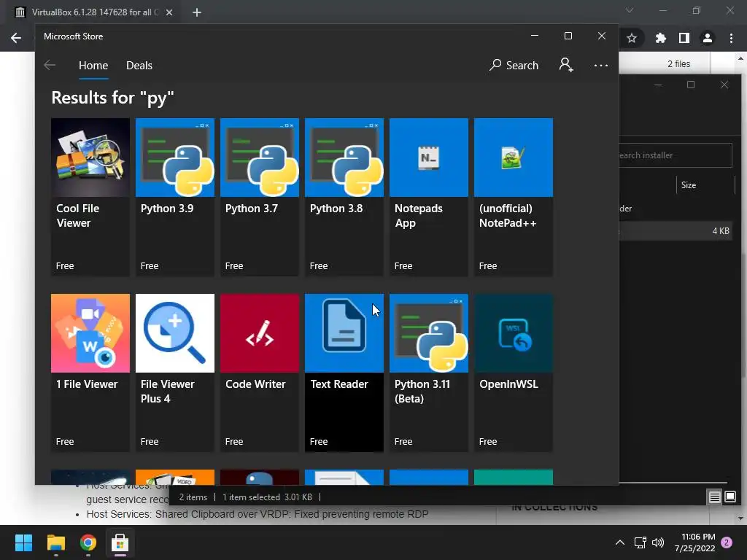Switch File Explorer to large icons view
The image size is (747, 560).
[730, 497]
